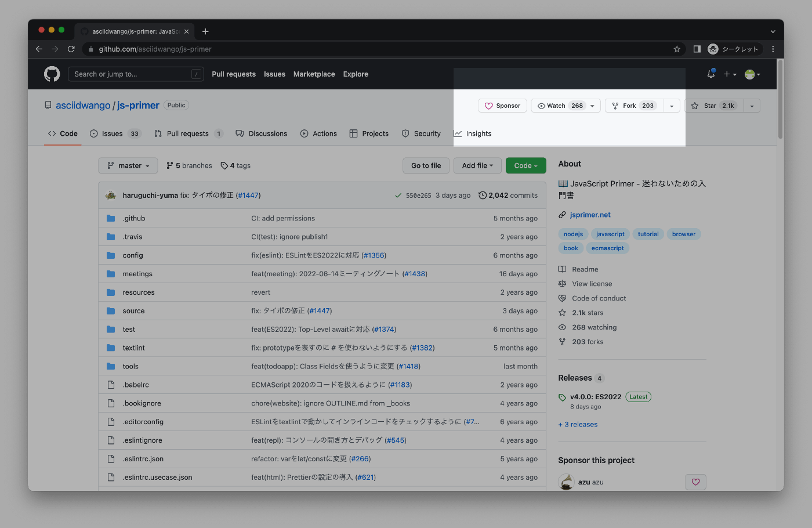Click the asciidwango owner link
This screenshot has height=528, width=812.
point(83,105)
